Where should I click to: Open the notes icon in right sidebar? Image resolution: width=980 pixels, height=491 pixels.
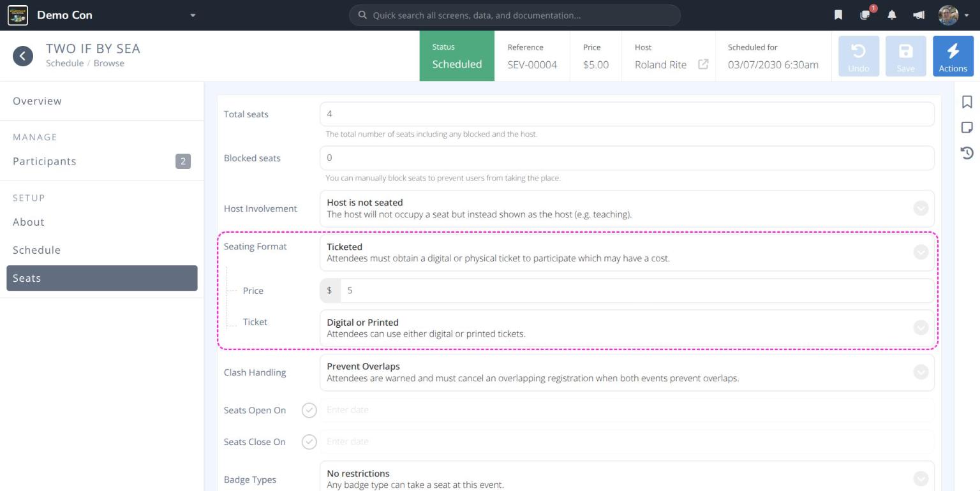click(x=967, y=128)
